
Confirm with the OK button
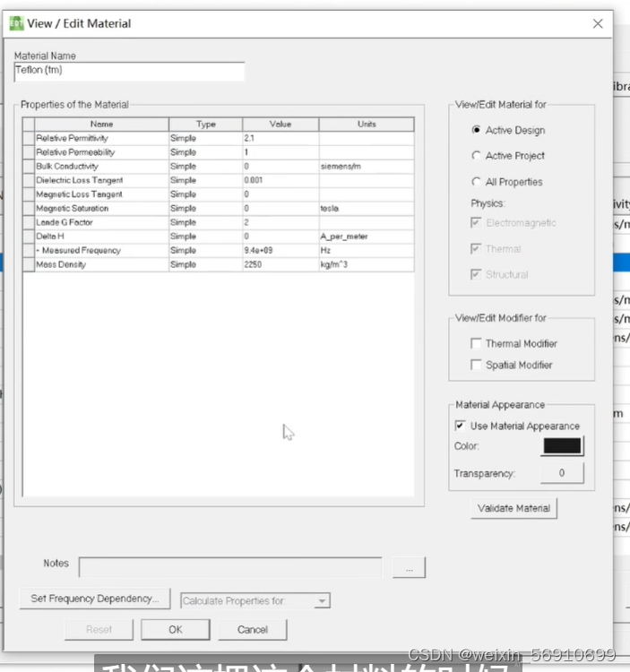(x=176, y=630)
